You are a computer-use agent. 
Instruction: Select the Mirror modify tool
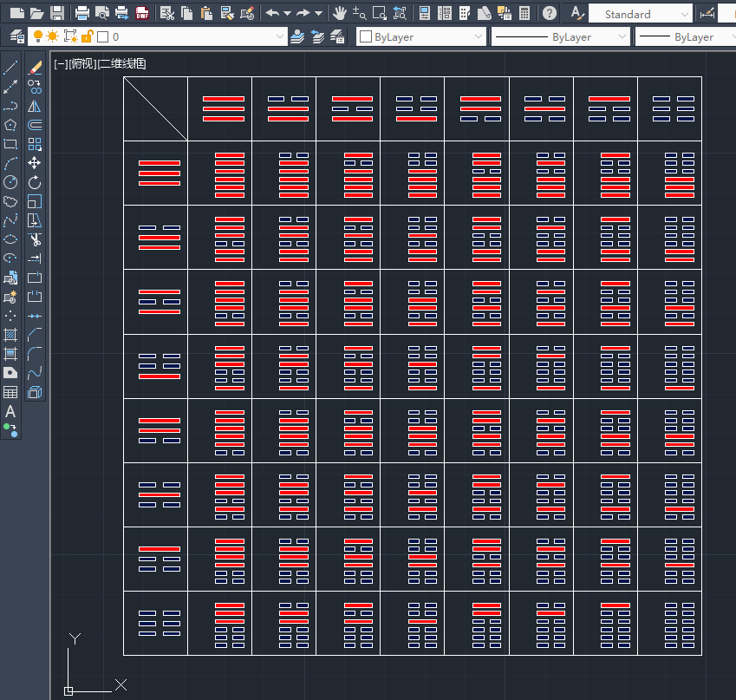pyautogui.click(x=35, y=106)
